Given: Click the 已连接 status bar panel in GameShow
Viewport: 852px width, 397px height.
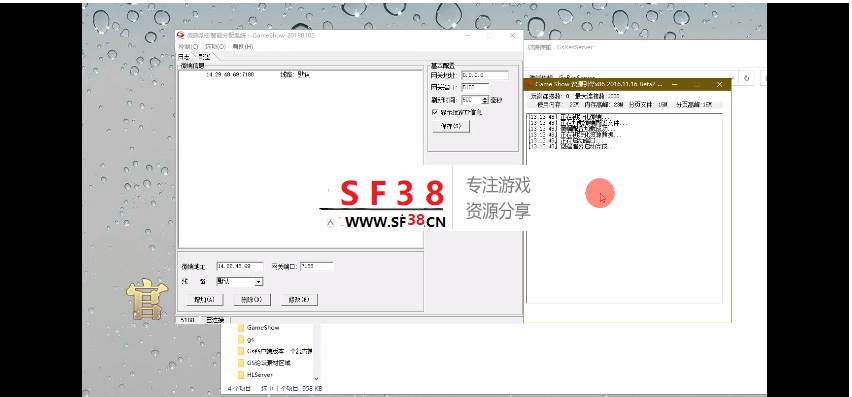Looking at the screenshot, I should coord(215,319).
